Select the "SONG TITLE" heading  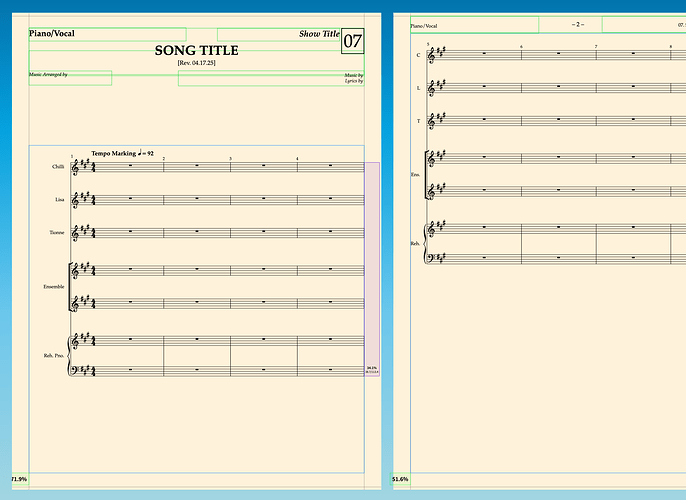[x=196, y=50]
